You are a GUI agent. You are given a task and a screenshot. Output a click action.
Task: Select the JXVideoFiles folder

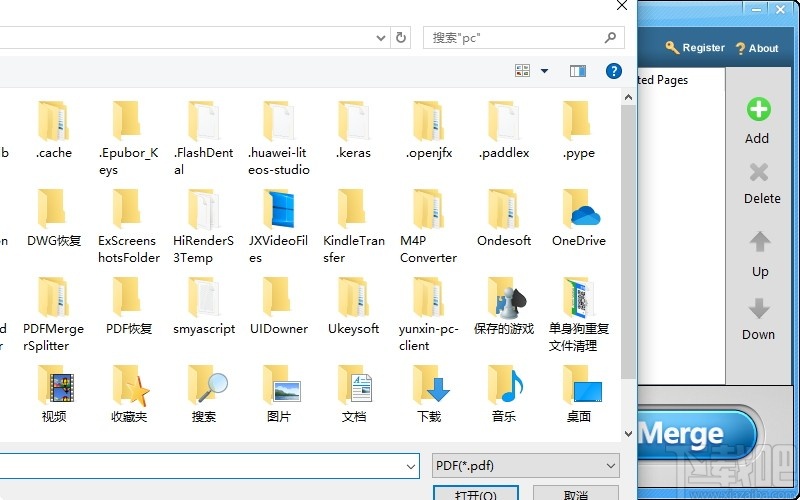[x=279, y=227]
